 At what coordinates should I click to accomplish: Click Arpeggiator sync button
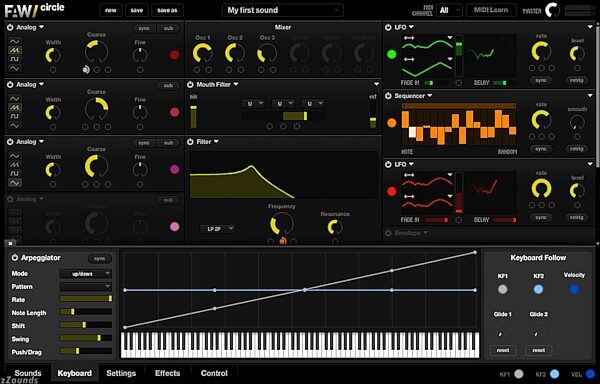99,259
